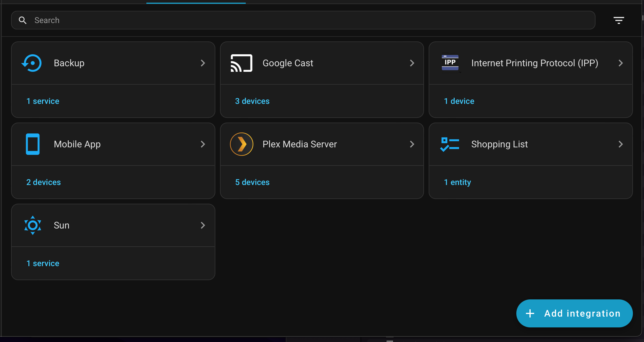
Task: Click the magnifier search icon
Action: click(22, 20)
